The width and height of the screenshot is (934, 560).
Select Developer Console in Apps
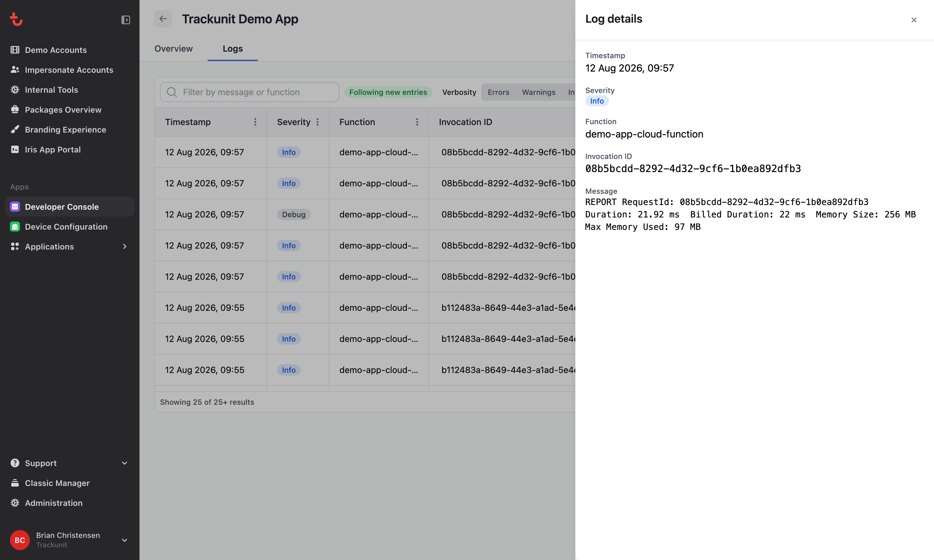(x=70, y=207)
